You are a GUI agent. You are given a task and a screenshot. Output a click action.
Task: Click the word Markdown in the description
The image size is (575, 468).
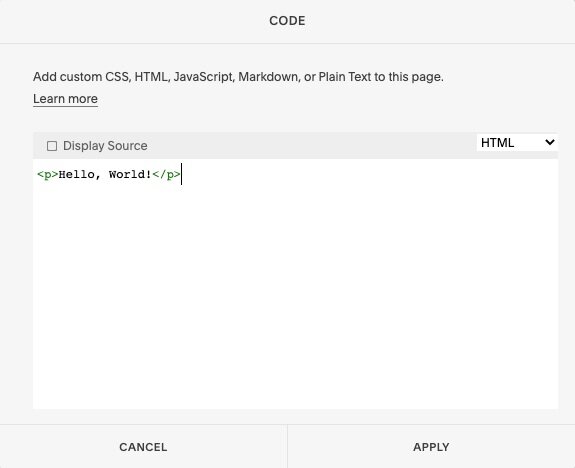269,77
